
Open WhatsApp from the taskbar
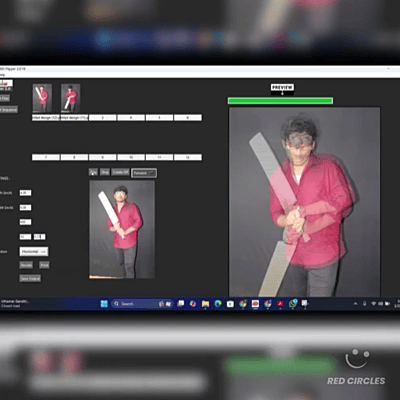click(x=293, y=304)
